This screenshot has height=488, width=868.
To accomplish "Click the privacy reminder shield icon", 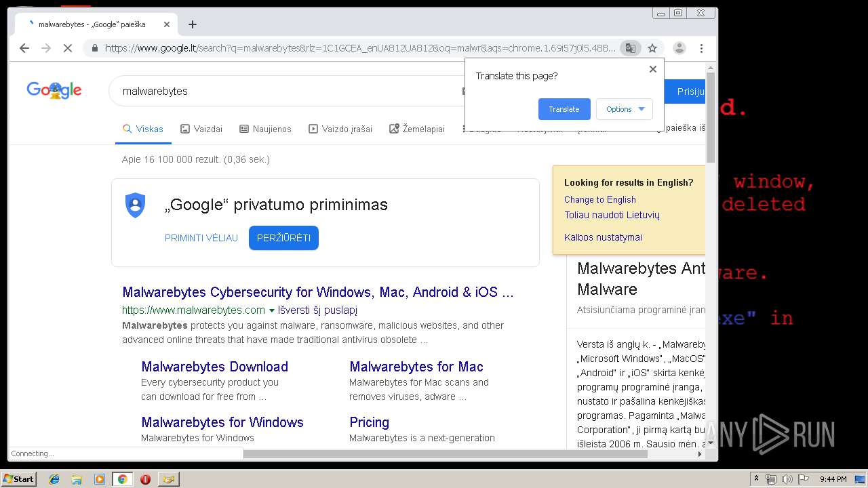I will coord(136,205).
